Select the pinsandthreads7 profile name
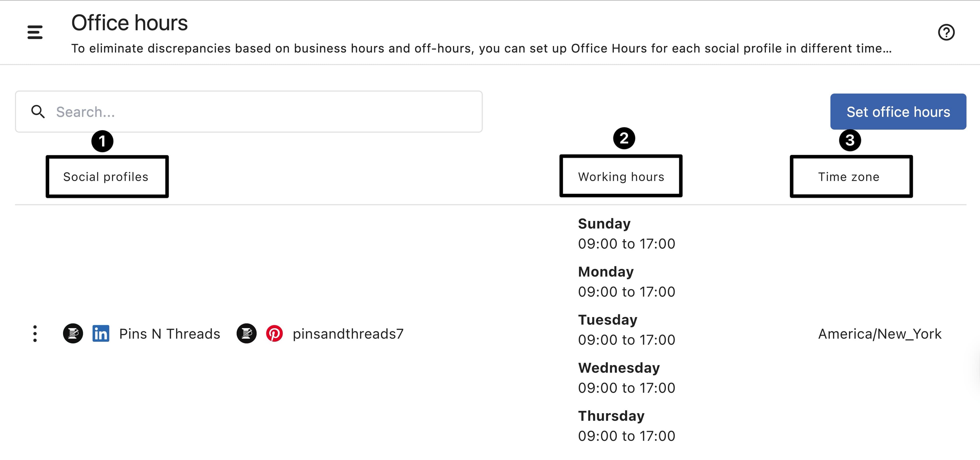980x460 pixels. pos(348,334)
